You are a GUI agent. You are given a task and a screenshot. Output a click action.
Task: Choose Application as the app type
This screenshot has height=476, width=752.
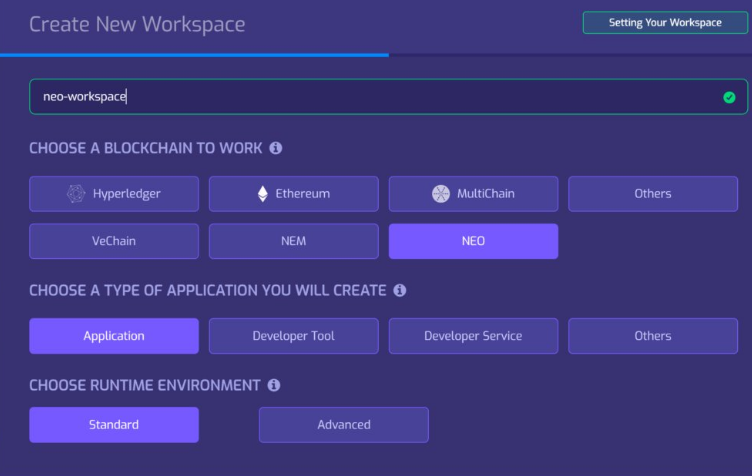click(x=114, y=336)
